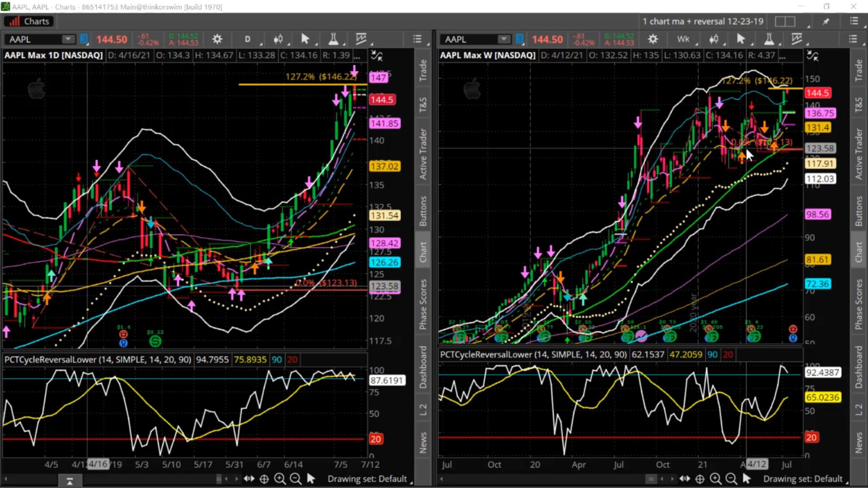Expand AAPL symbol dropdown in left chart

[68, 39]
